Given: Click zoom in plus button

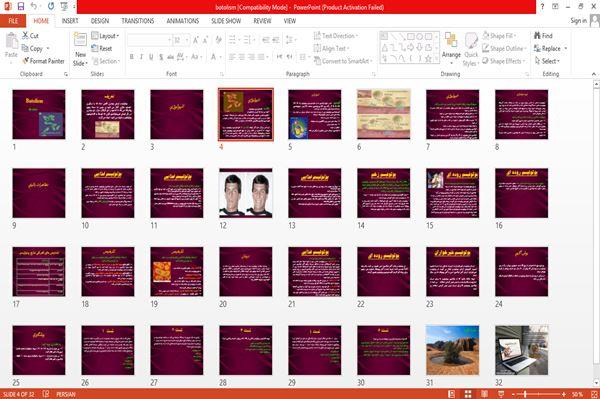Looking at the screenshot, I should coord(564,394).
